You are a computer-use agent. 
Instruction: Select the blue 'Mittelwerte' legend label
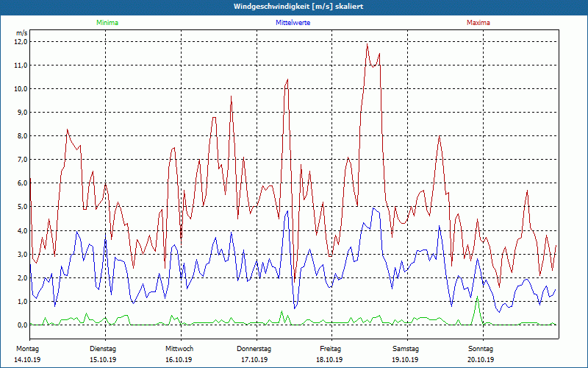click(293, 23)
